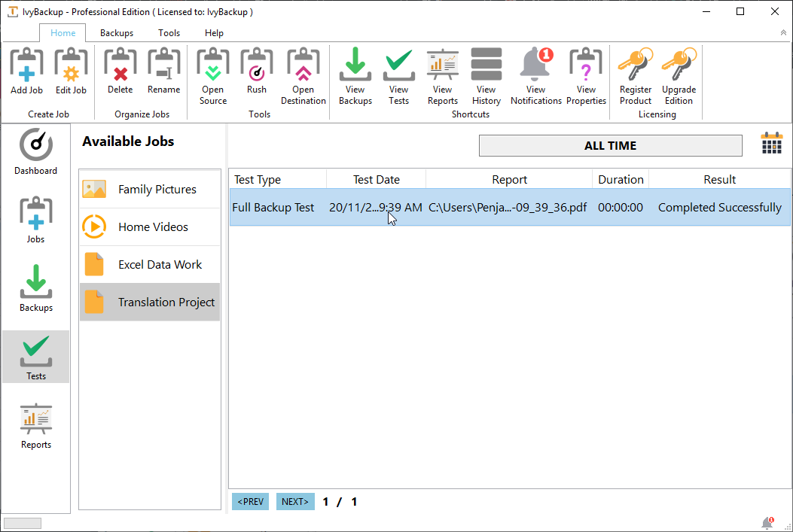Open Jobs section in sidebar
793x532 pixels.
[36, 220]
